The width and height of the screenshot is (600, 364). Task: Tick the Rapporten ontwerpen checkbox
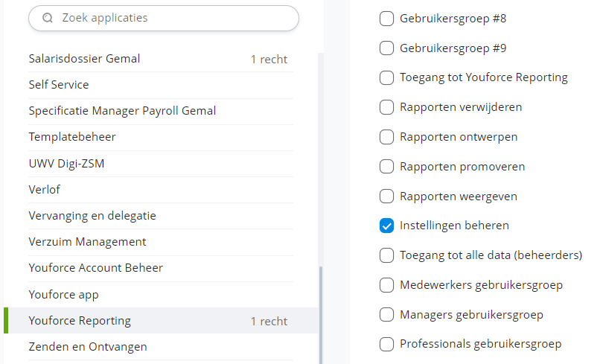[x=386, y=137]
